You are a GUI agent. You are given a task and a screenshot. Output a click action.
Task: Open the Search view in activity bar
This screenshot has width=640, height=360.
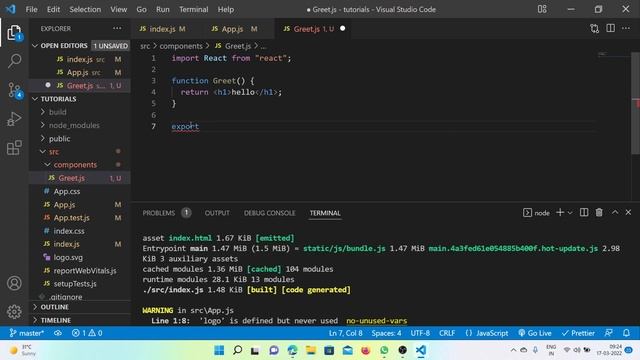point(14,61)
